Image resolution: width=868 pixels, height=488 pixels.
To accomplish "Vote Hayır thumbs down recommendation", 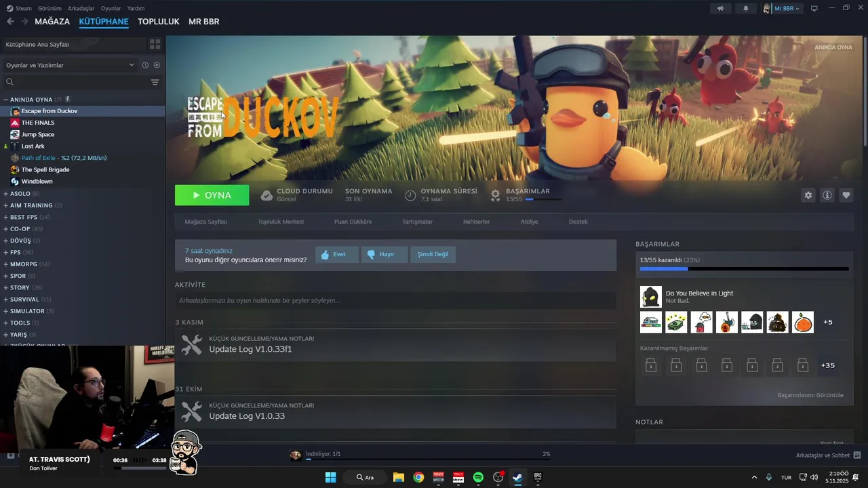I will click(x=384, y=254).
